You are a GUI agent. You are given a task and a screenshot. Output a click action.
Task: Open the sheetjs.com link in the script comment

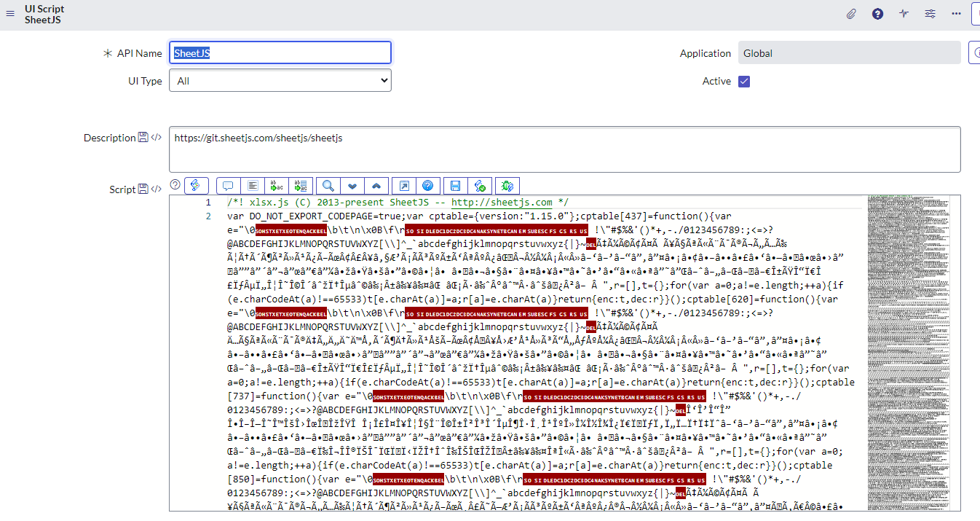(x=502, y=203)
